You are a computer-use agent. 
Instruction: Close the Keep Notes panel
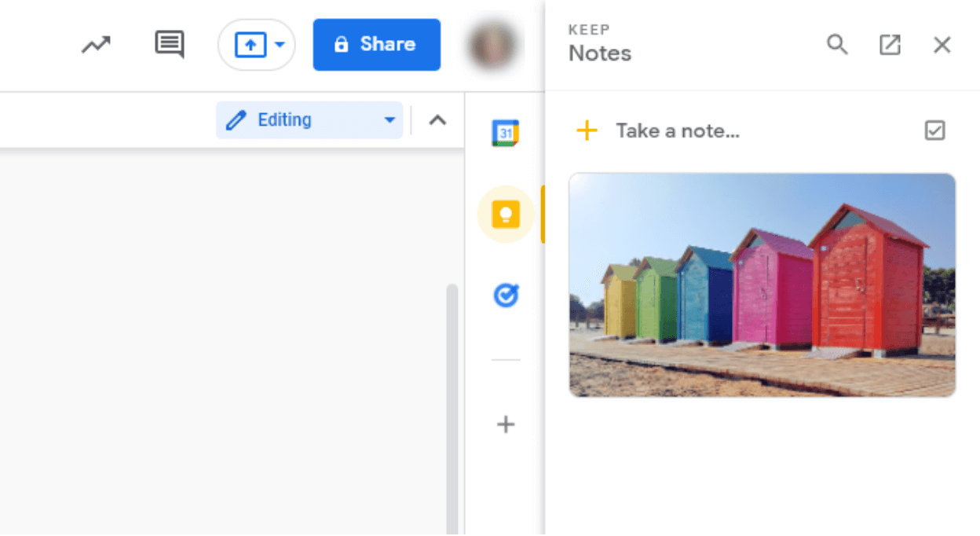point(942,45)
